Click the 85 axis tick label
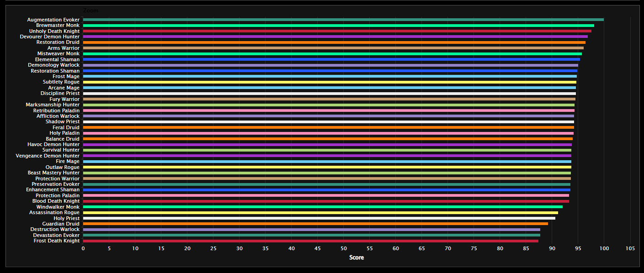The width and height of the screenshot is (644, 273). tap(526, 248)
